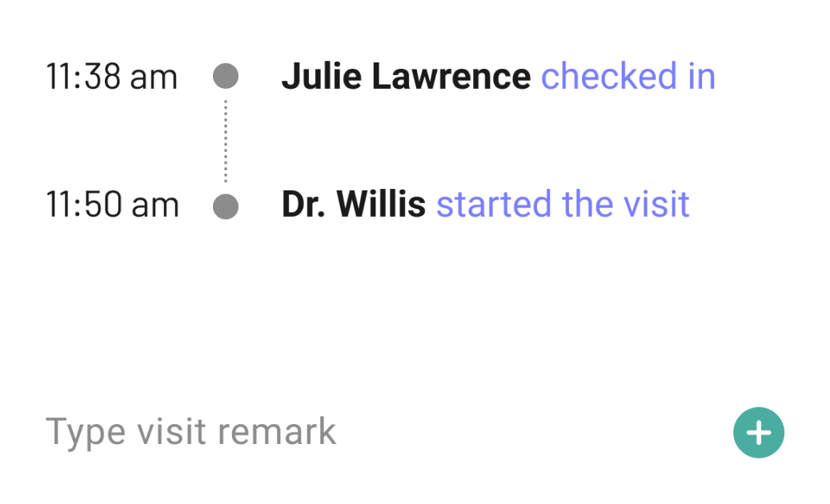Place cursor in visit remark placeholder text

[192, 432]
